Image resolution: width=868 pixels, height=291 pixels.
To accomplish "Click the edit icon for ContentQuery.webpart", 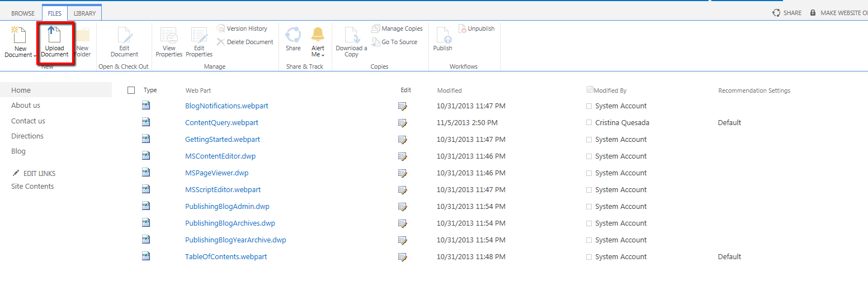I will (403, 123).
